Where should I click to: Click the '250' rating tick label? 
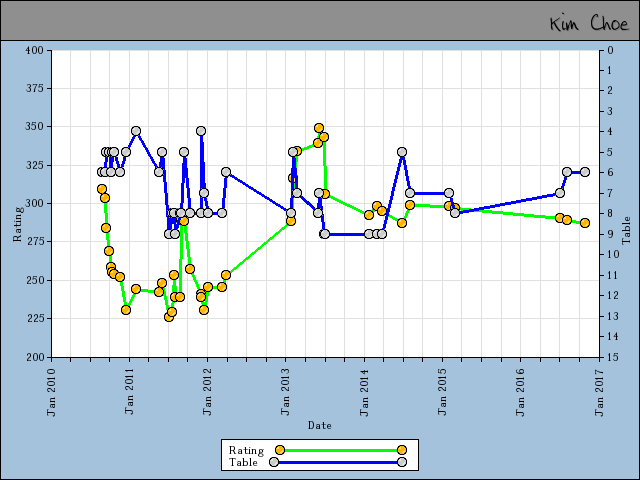[x=34, y=280]
